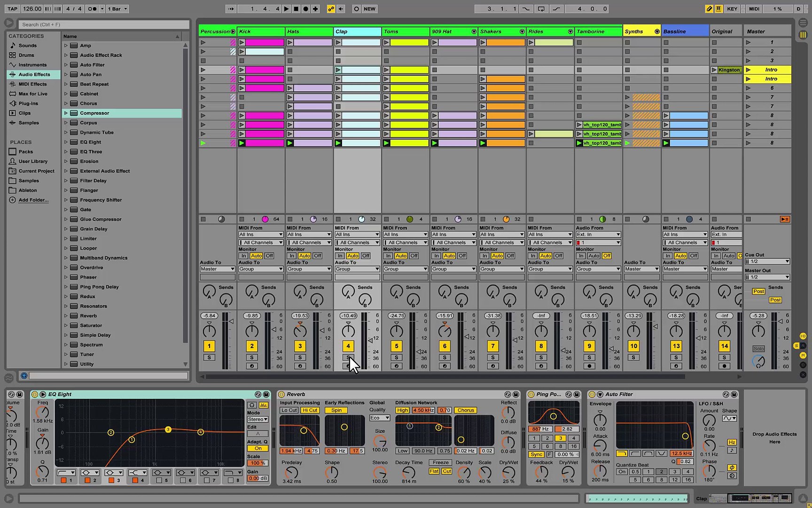Select the Bassline track header
This screenshot has width=812, height=508.
685,32
